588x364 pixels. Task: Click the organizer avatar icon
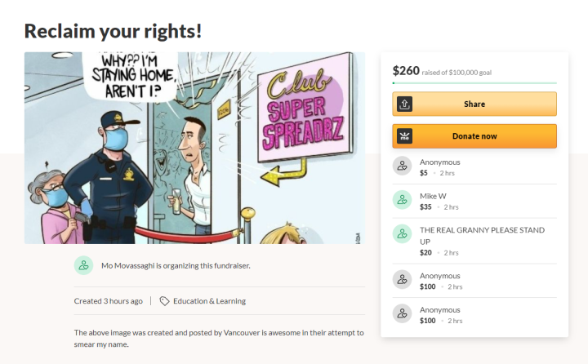click(x=83, y=265)
